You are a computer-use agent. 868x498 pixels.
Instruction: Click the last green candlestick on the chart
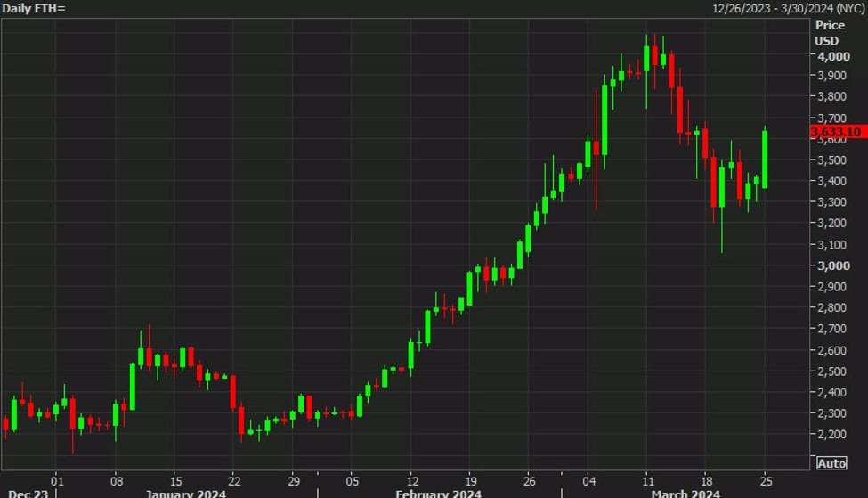tap(765, 159)
